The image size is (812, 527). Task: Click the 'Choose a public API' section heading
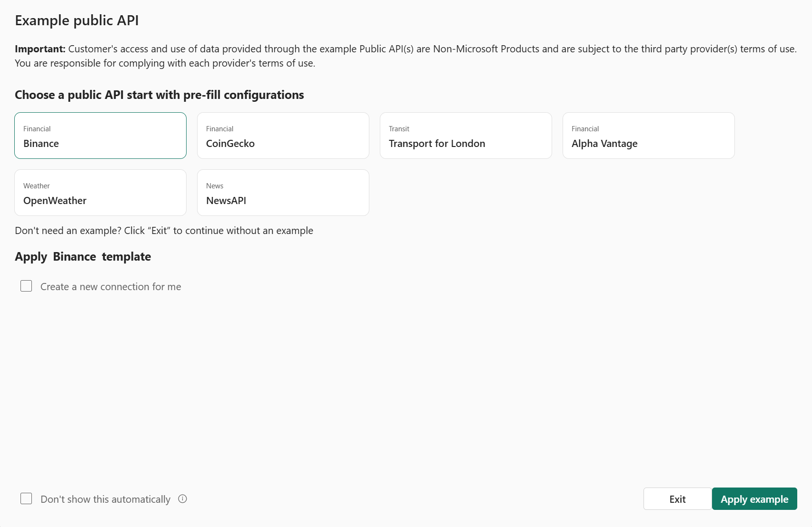(x=159, y=95)
